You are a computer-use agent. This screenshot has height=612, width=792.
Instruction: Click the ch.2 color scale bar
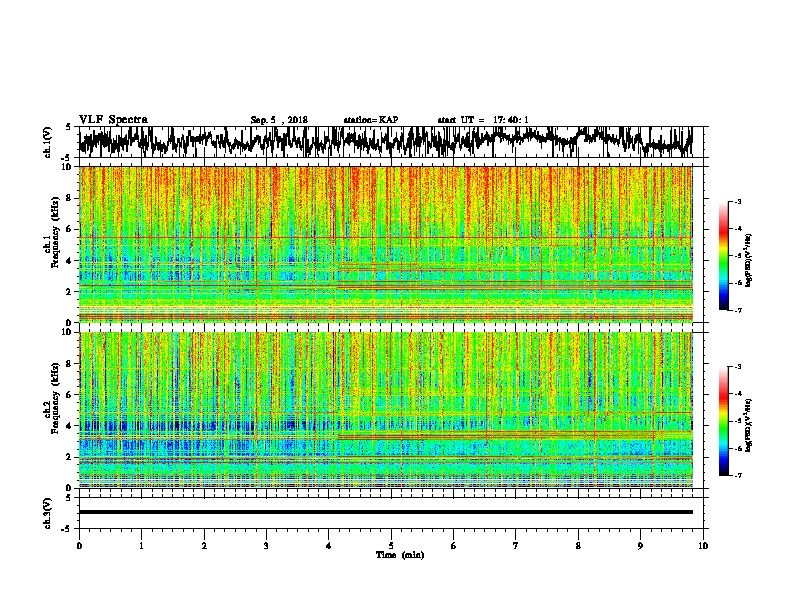click(x=723, y=421)
